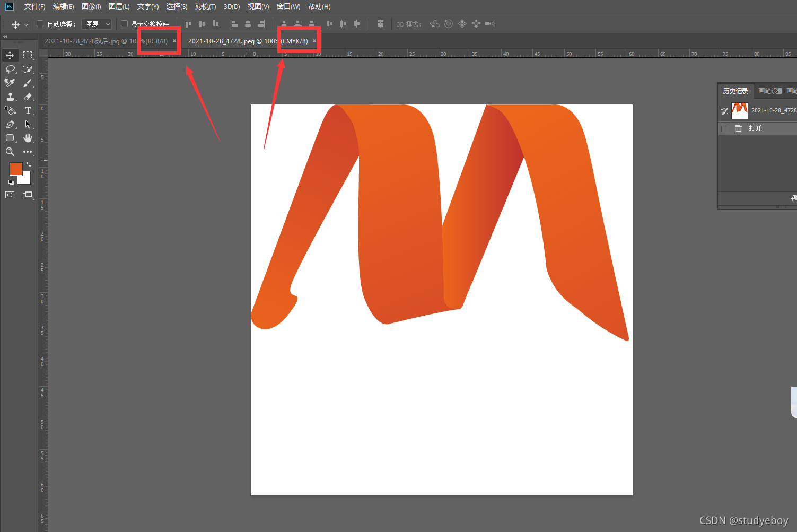This screenshot has width=797, height=532.
Task: Close the 4728.jpeg CMYK document tab
Action: [314, 41]
